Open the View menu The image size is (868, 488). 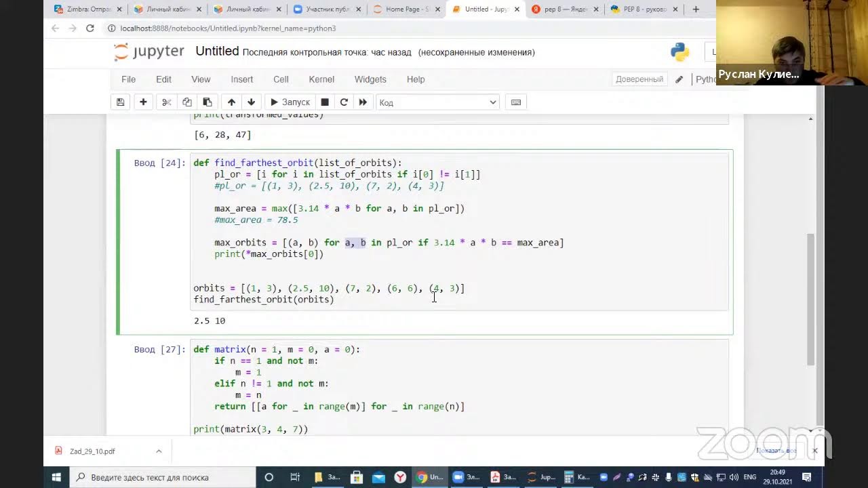(201, 79)
